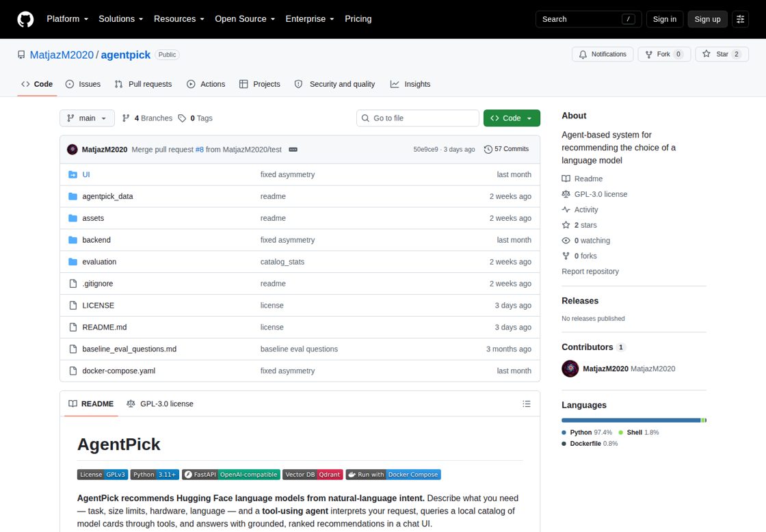The height and width of the screenshot is (532, 766).
Task: Open pull request #8 link
Action: [199, 150]
